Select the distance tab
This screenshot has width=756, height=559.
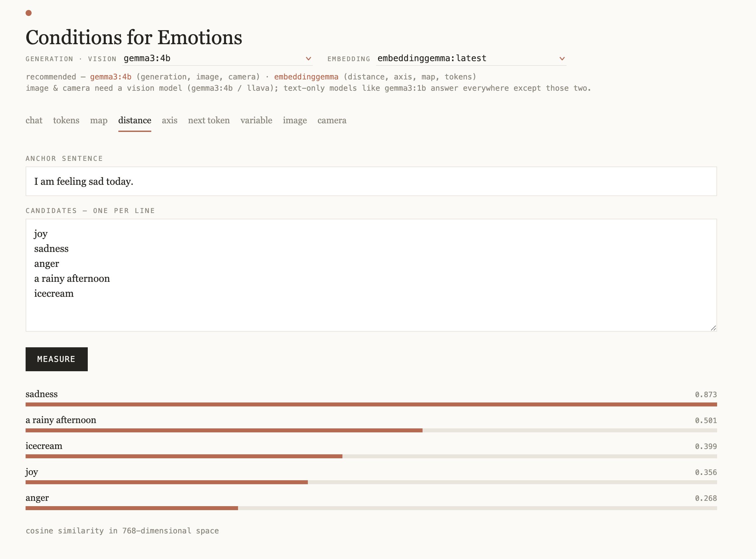click(x=135, y=120)
